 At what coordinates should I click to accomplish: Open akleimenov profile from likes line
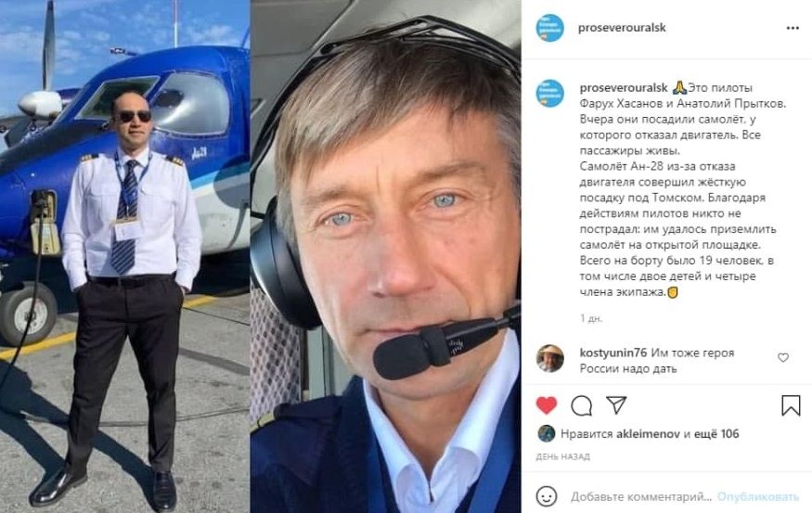coord(648,434)
